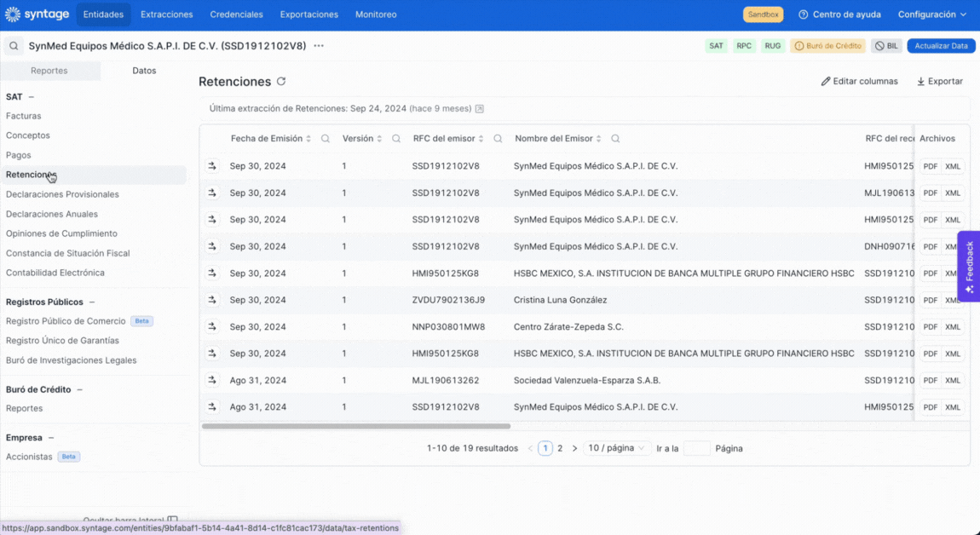The width and height of the screenshot is (980, 535).
Task: Click the Buró de Crédito warning badge
Action: [828, 46]
